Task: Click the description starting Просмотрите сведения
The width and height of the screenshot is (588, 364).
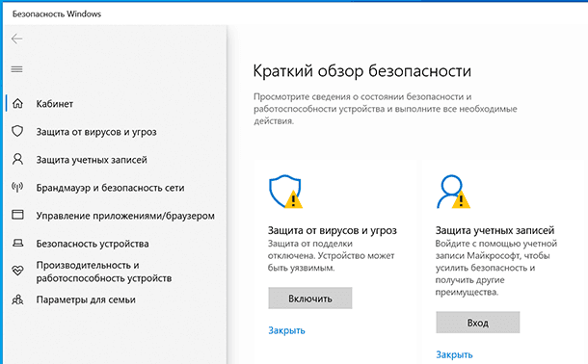Action: click(x=386, y=109)
